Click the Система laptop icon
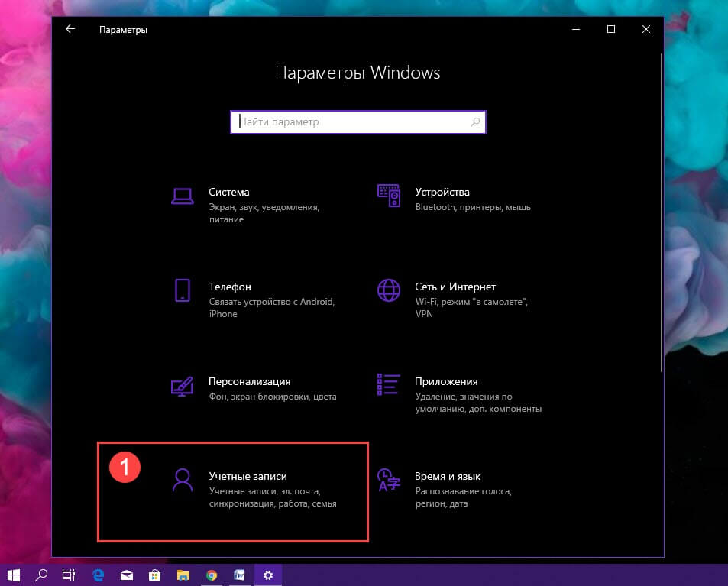This screenshot has width=728, height=586. [x=182, y=196]
